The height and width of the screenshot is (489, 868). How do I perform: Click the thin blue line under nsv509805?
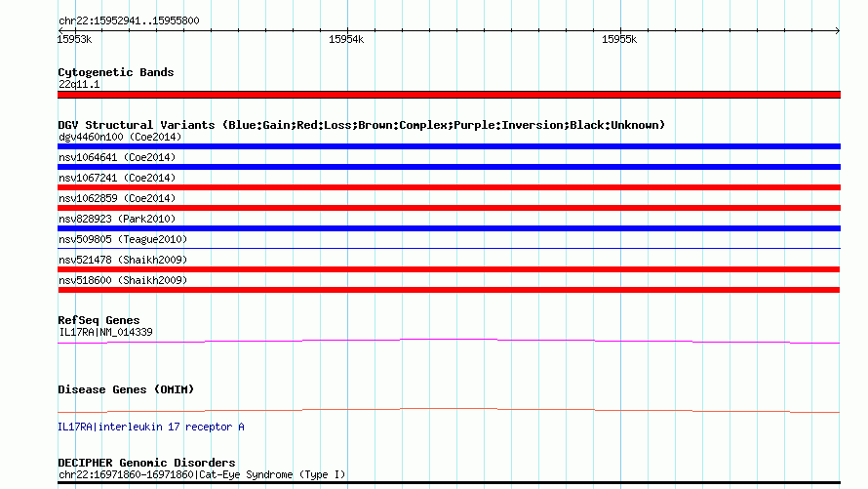[x=449, y=248]
